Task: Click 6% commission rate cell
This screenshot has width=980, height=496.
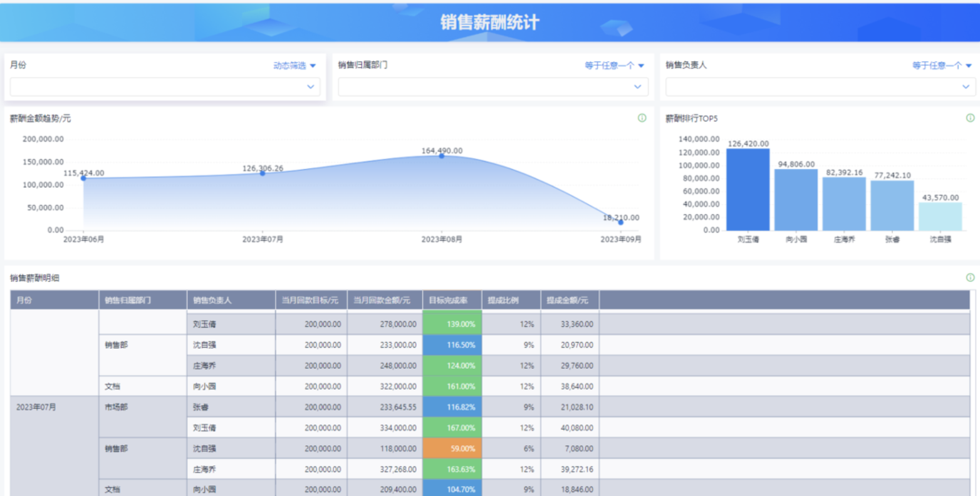Action: click(x=511, y=448)
